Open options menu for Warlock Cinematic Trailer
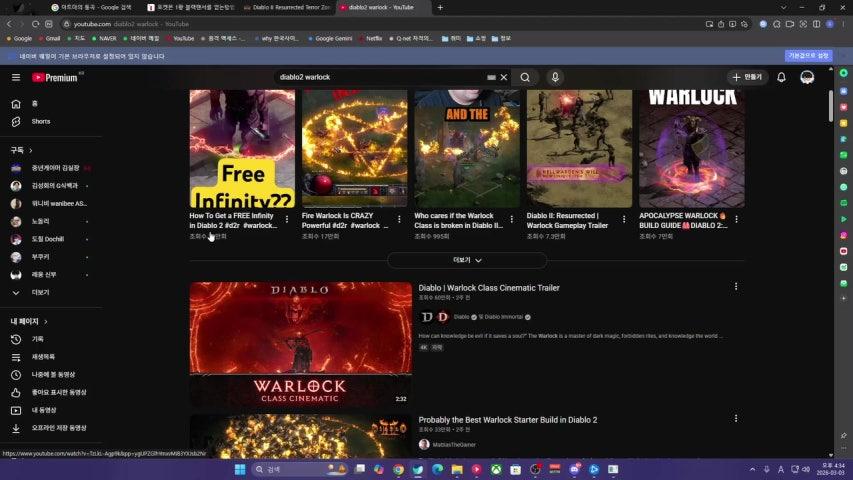 coord(736,287)
